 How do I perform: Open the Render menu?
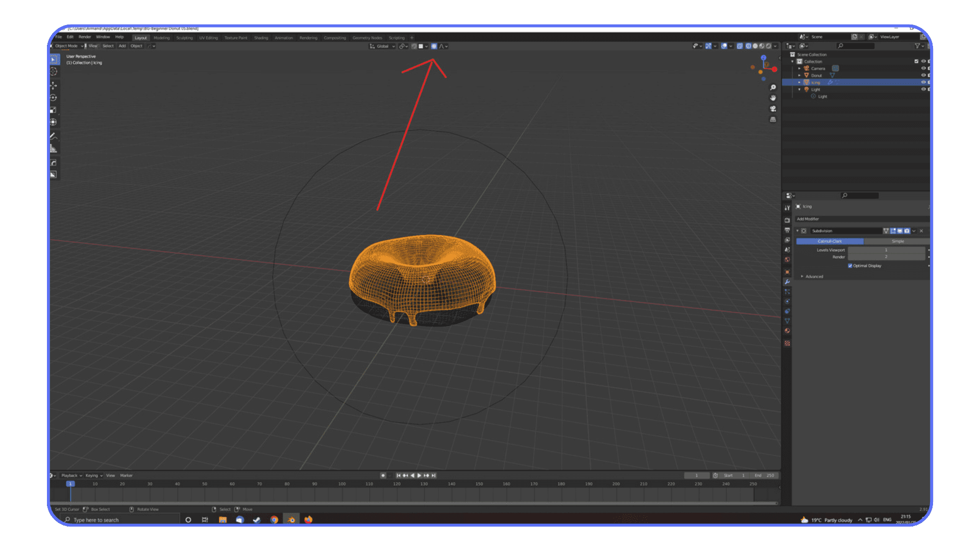85,37
